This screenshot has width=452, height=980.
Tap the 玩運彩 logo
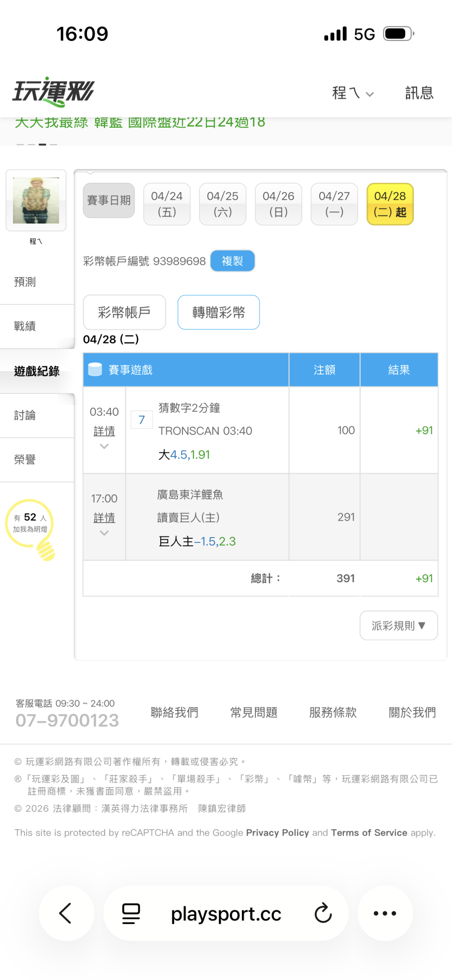(x=54, y=91)
